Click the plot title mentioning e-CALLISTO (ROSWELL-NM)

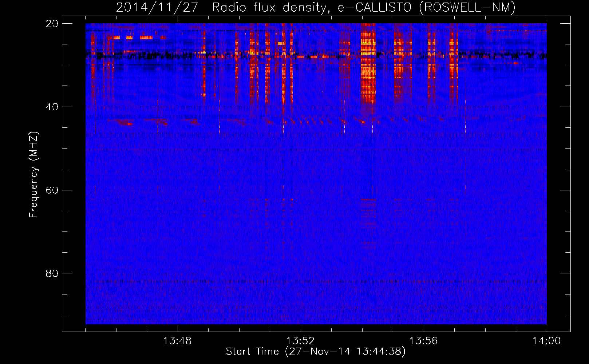(x=316, y=7)
